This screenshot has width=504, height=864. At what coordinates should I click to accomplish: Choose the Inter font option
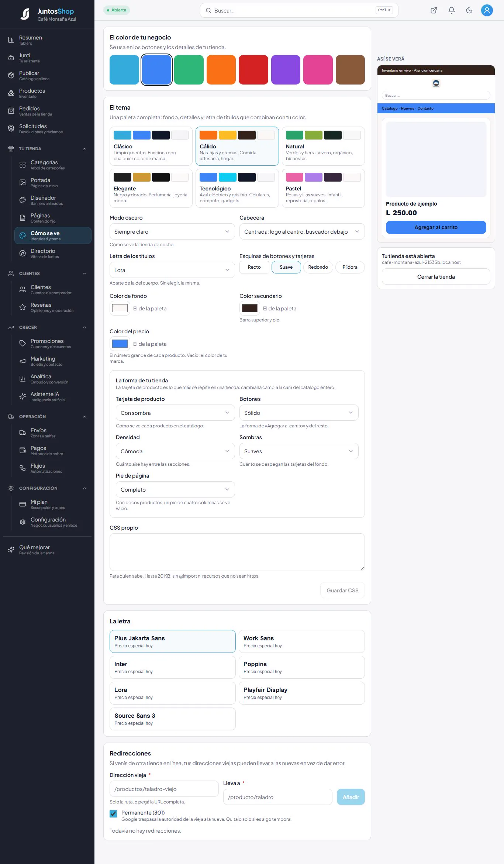click(172, 667)
